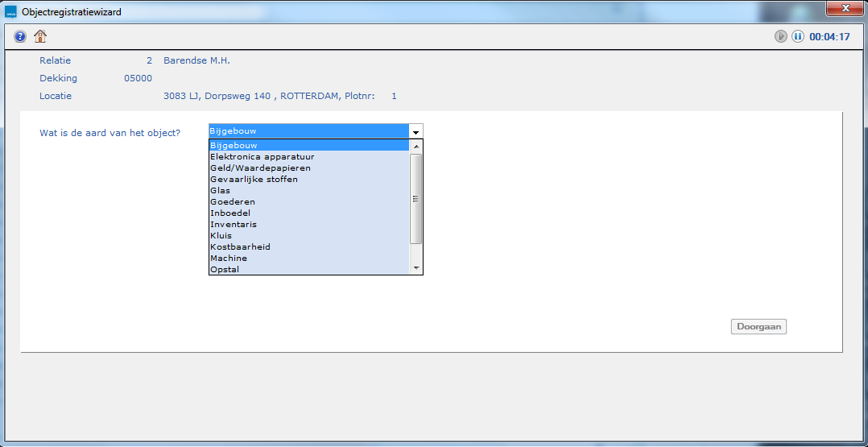
Task: Open the home icon in toolbar
Action: coord(40,36)
